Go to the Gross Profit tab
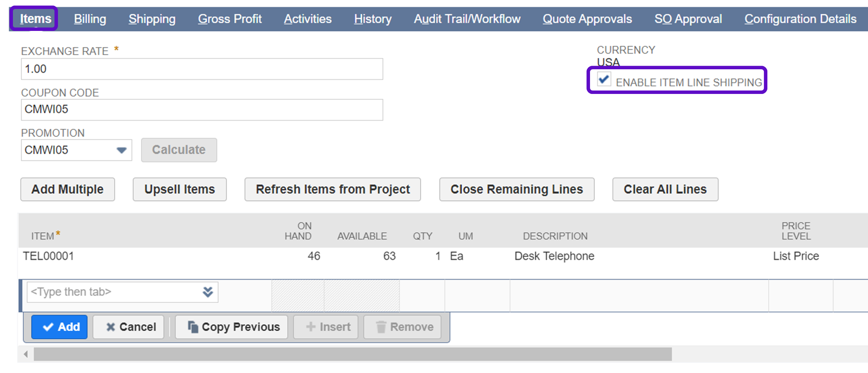 point(230,19)
